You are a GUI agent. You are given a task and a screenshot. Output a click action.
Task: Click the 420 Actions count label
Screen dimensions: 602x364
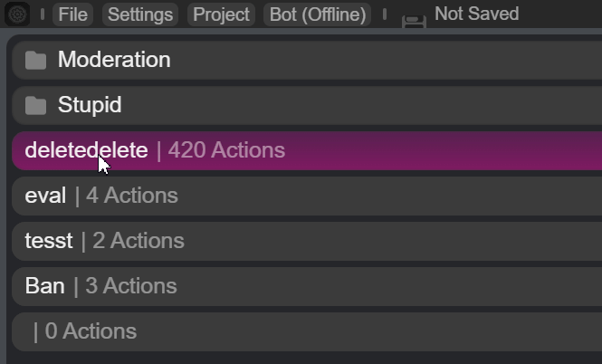click(x=226, y=149)
